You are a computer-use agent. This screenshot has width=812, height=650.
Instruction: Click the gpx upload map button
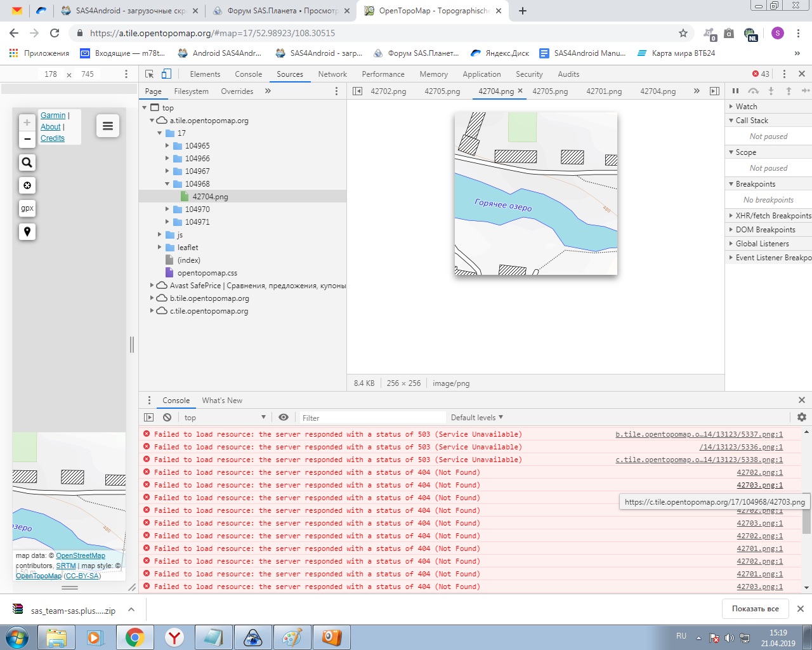[27, 208]
